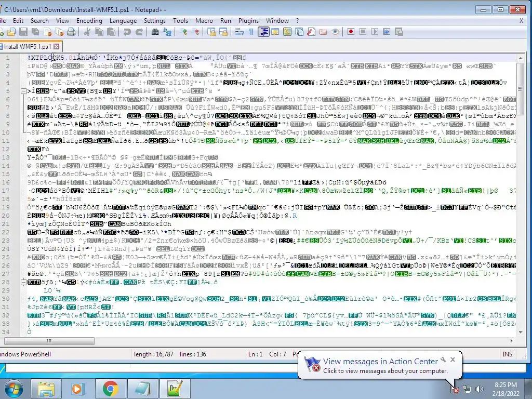Open Folder as Workspace toolbar icon

pyautogui.click(x=323, y=32)
